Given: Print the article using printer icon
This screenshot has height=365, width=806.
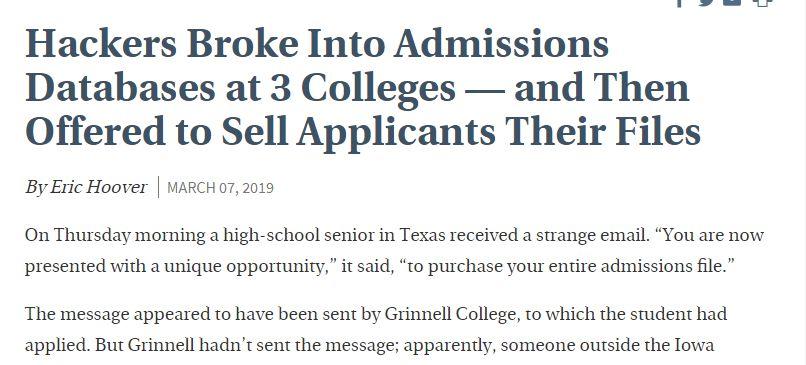Looking at the screenshot, I should point(763,3).
